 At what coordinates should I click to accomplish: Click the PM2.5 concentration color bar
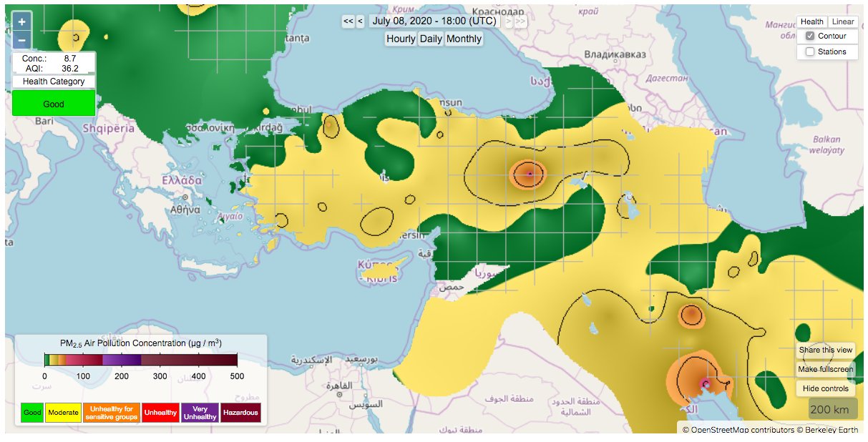point(140,360)
